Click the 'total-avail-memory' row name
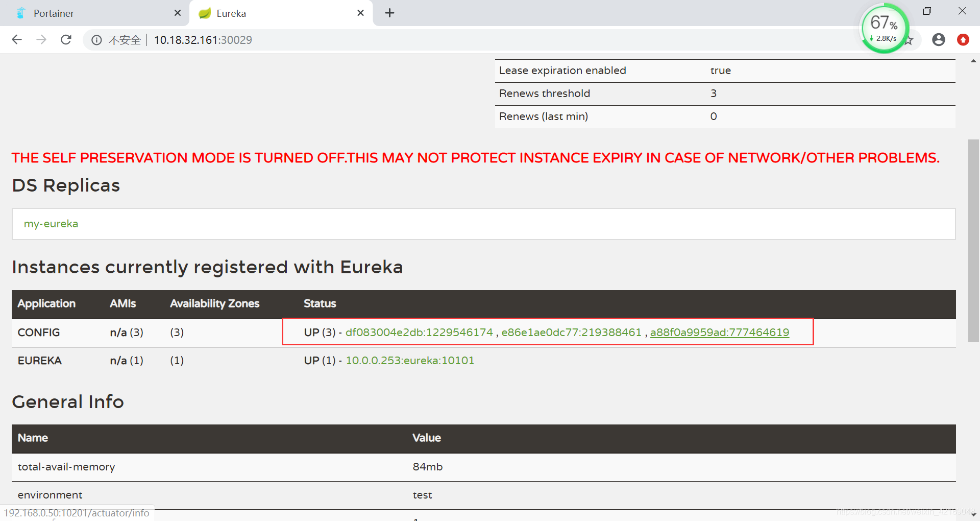 66,467
